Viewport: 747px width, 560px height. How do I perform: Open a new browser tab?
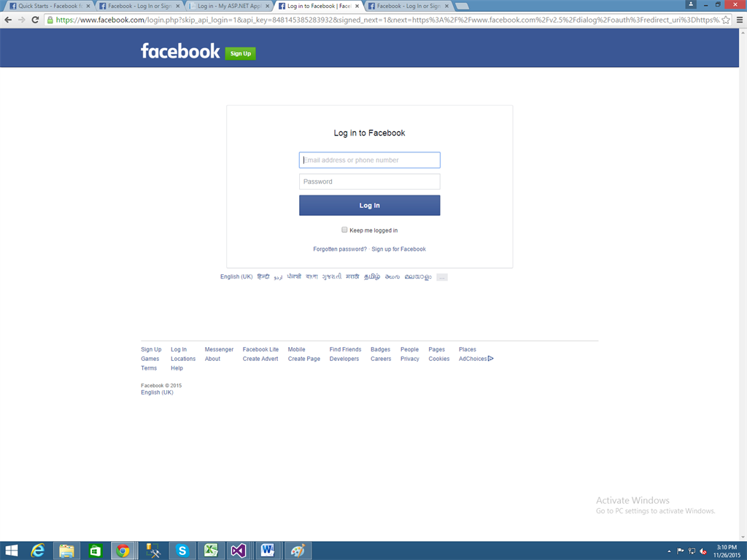click(x=462, y=5)
